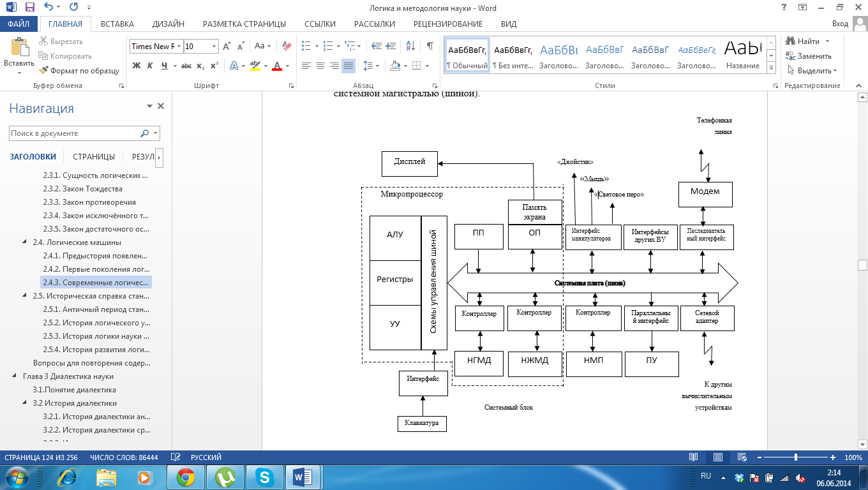Increase font size with grow icon
This screenshot has height=490, width=868.
(227, 46)
